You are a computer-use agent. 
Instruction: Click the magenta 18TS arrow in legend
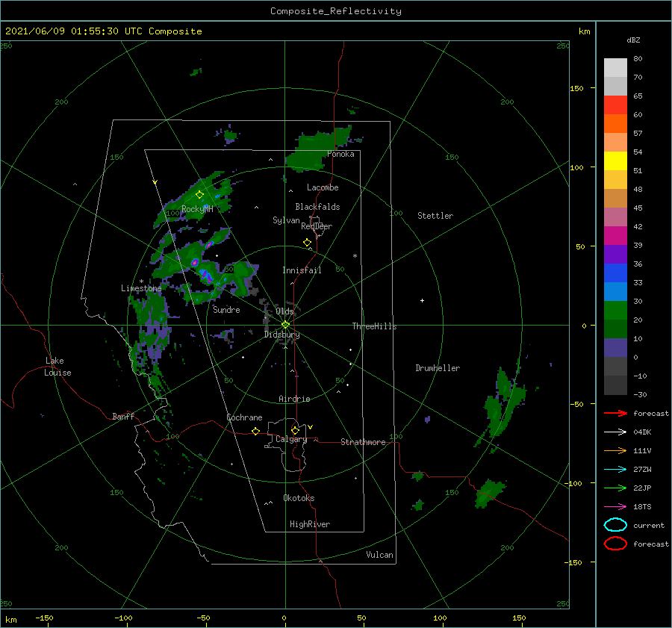(615, 507)
